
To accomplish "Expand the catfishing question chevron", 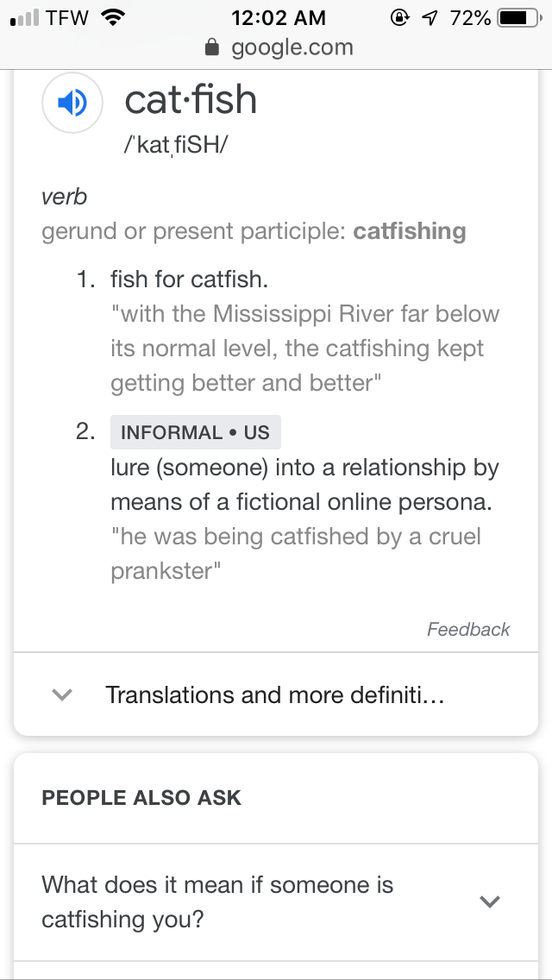I will point(489,901).
